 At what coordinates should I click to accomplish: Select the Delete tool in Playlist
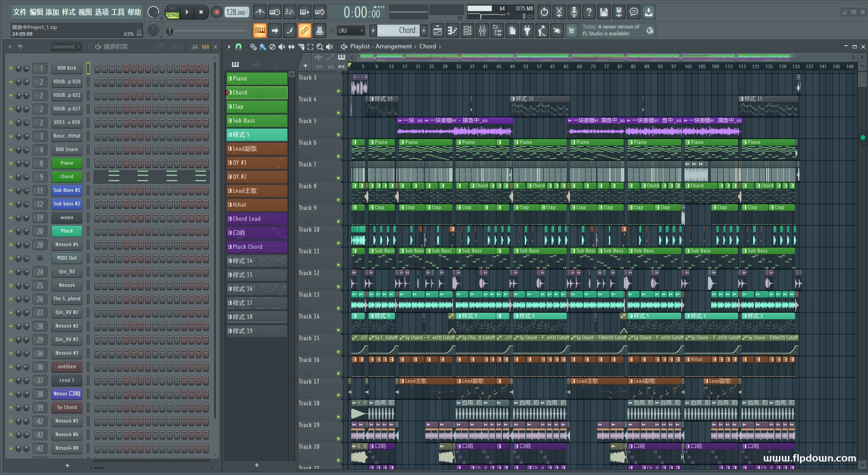tap(272, 47)
